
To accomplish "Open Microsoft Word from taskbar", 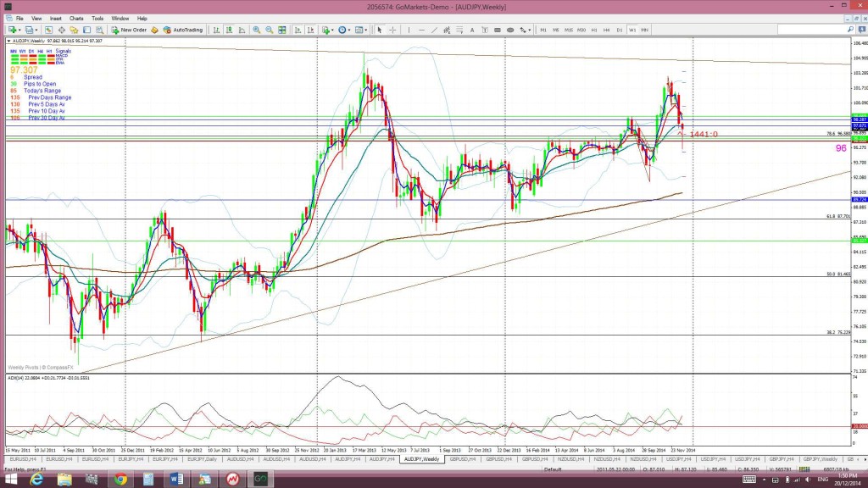I will point(176,480).
